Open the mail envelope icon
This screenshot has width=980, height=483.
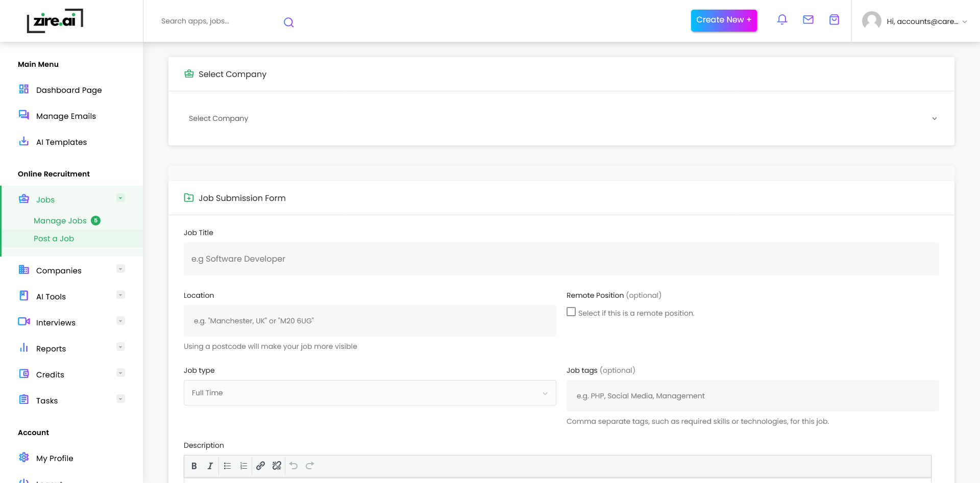[x=808, y=20]
